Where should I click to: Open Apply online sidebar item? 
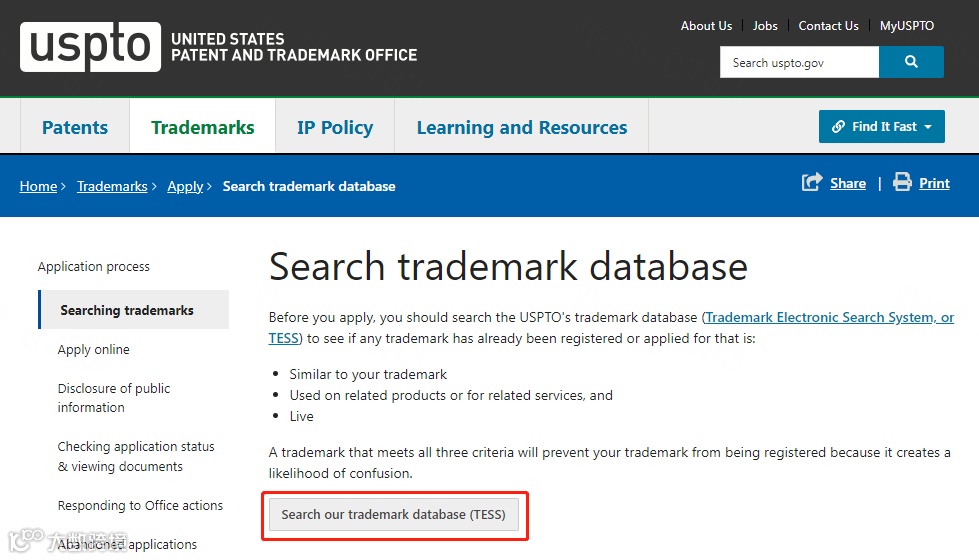click(x=94, y=350)
